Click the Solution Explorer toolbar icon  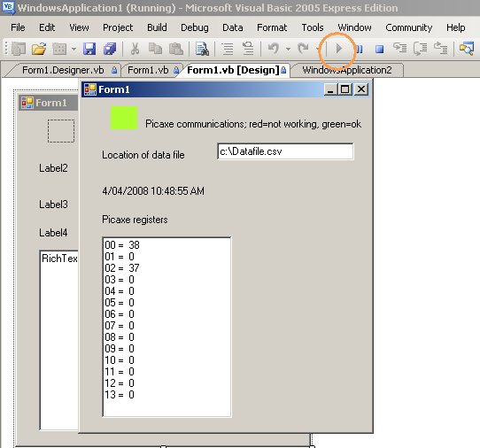[x=466, y=49]
